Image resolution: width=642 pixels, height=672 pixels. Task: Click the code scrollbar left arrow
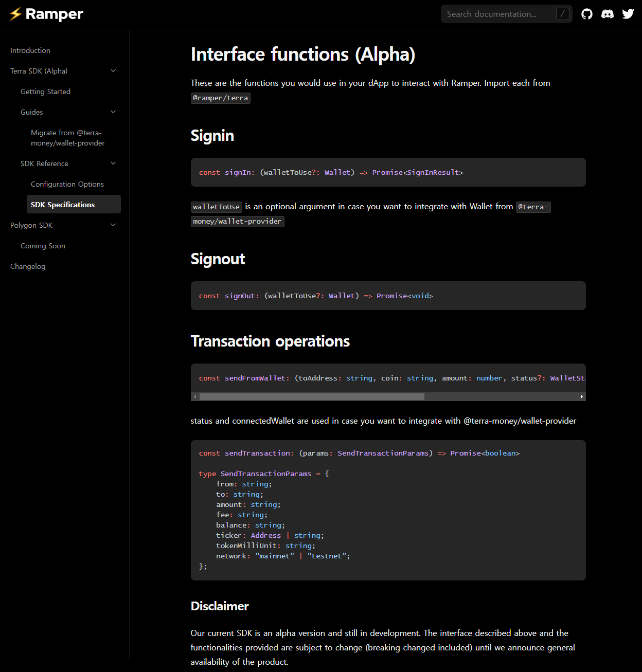point(195,396)
